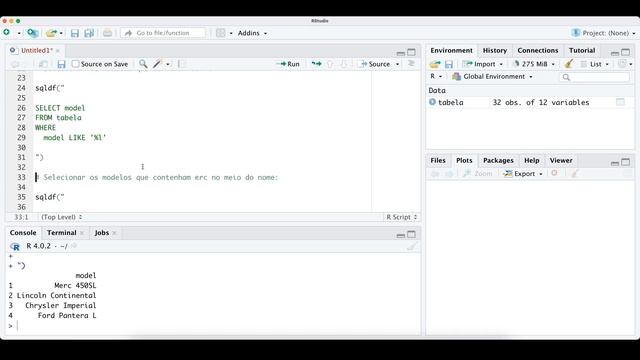Image resolution: width=640 pixels, height=360 pixels.
Task: Open the Global Environment selector
Action: [493, 76]
